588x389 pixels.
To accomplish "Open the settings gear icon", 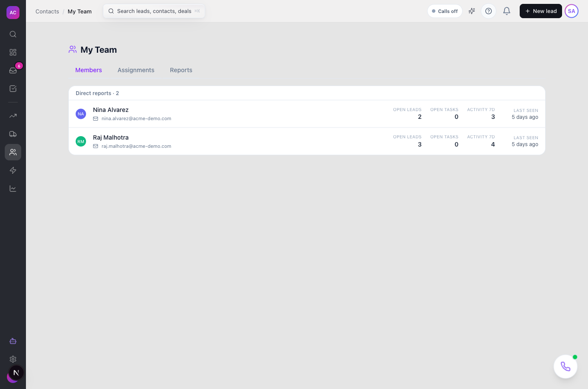I will (x=13, y=359).
